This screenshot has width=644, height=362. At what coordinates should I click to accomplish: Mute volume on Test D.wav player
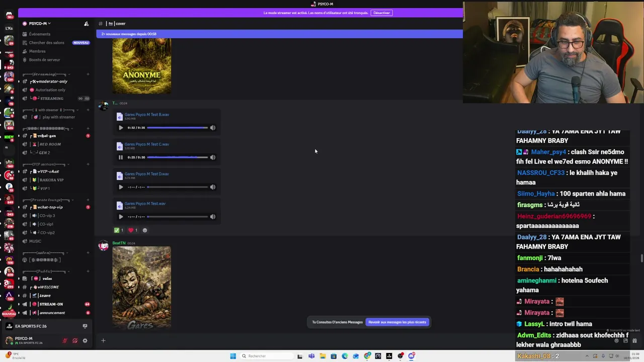(212, 187)
